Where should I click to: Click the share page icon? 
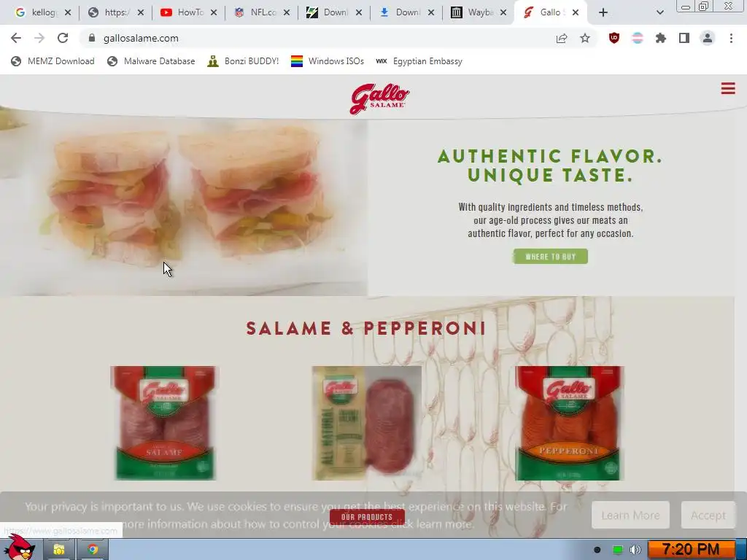(562, 38)
